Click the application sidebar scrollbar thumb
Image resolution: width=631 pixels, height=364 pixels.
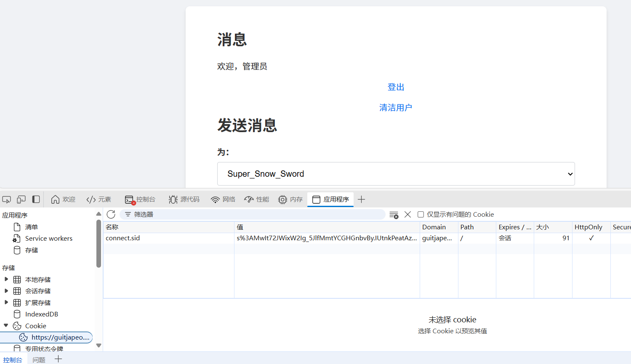pos(99,244)
